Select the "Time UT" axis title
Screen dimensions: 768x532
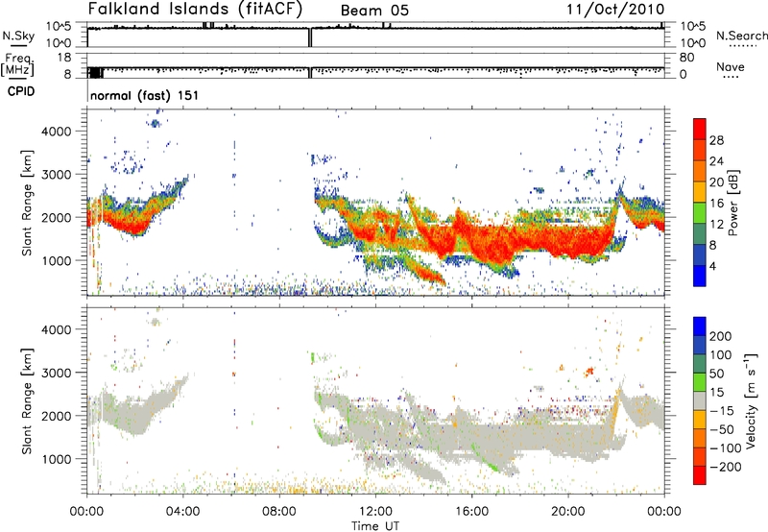click(375, 526)
